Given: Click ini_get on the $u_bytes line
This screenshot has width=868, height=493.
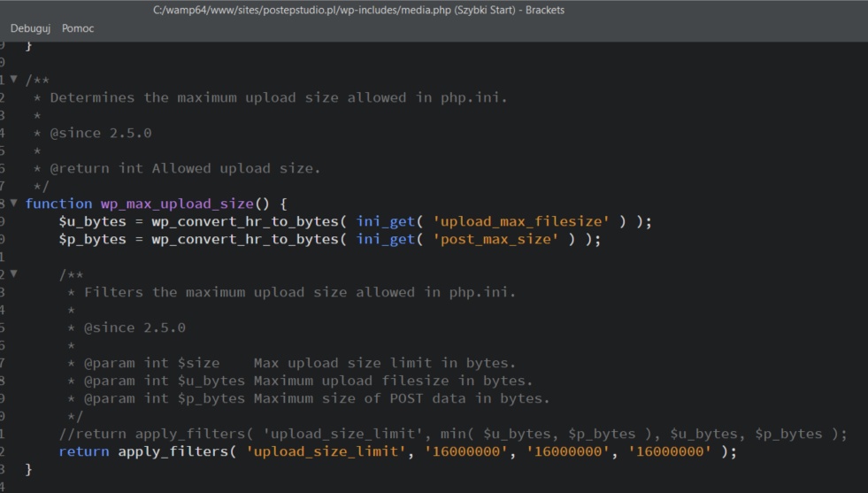Looking at the screenshot, I should pyautogui.click(x=385, y=221).
